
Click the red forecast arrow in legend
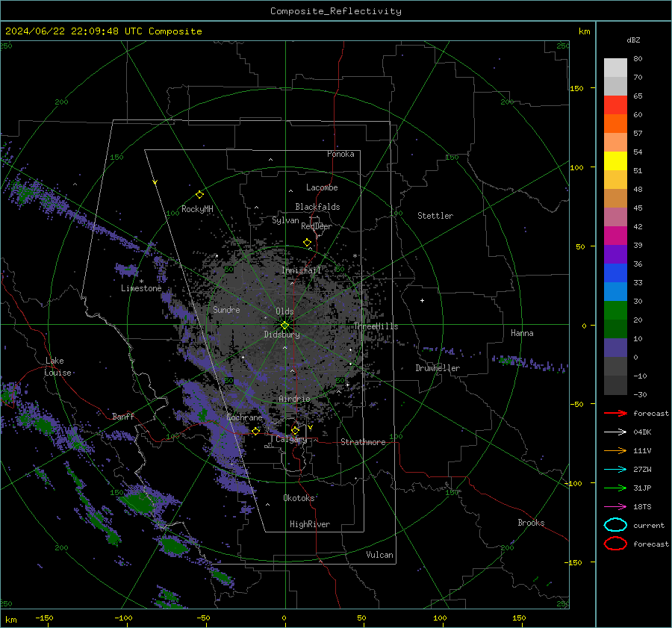point(615,413)
